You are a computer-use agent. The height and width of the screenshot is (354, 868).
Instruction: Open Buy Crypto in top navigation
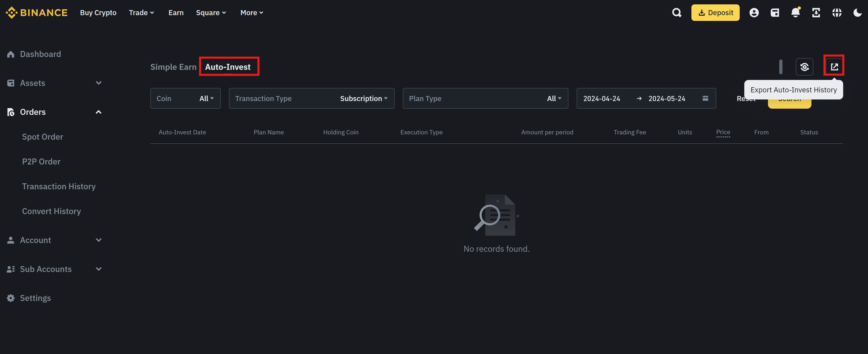coord(98,12)
